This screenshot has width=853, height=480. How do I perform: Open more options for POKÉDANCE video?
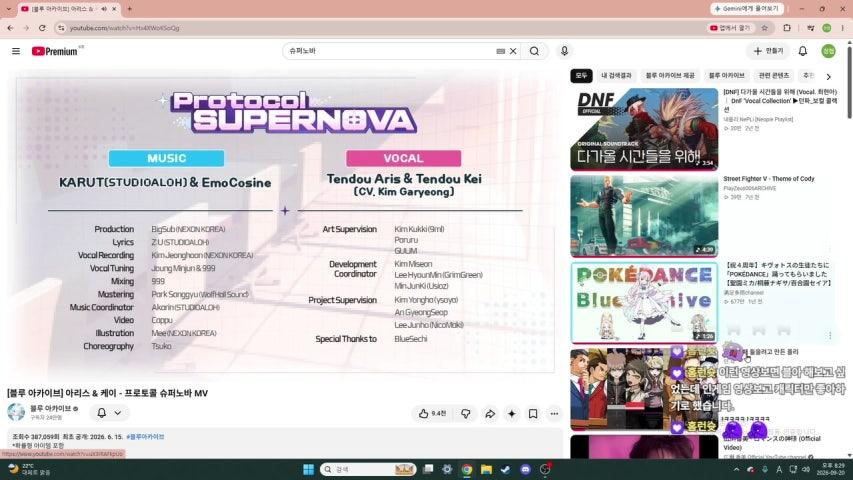(830, 336)
